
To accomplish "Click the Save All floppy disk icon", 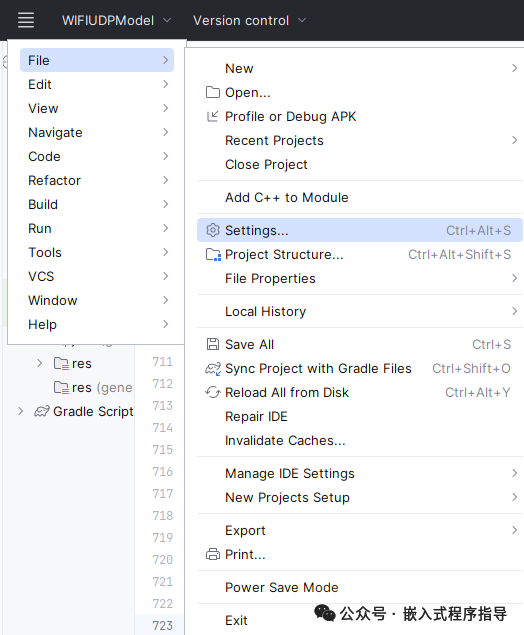I will [x=213, y=344].
